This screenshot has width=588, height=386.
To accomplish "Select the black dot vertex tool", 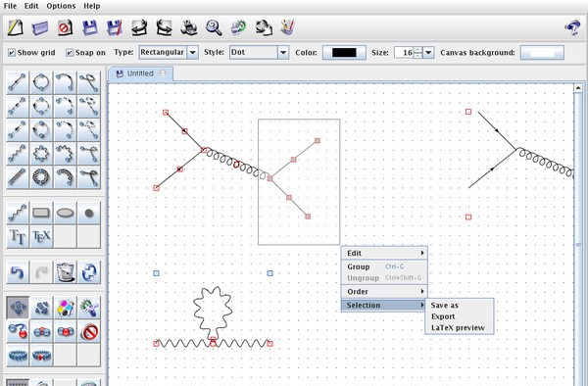I will (89, 213).
